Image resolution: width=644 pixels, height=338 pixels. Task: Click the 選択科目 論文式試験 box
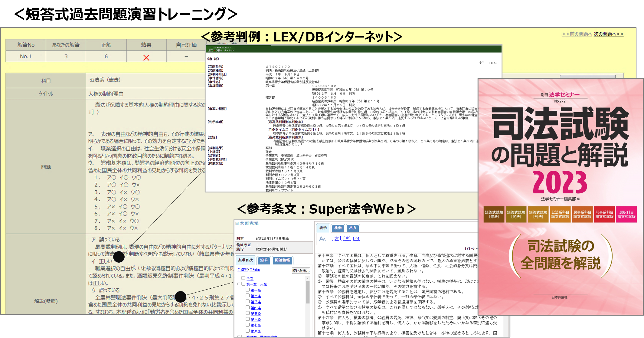click(x=627, y=214)
